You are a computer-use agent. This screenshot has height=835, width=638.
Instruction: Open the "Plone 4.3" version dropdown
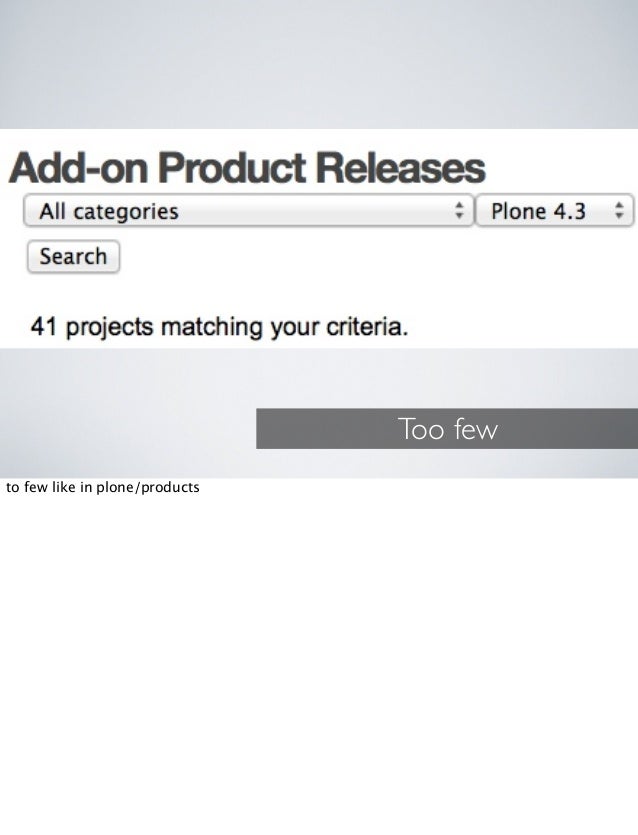pos(554,212)
